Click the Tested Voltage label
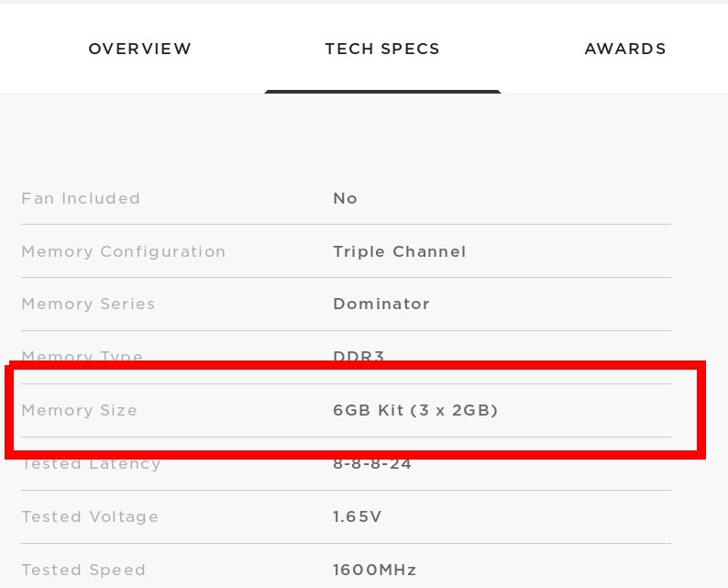 [x=90, y=517]
